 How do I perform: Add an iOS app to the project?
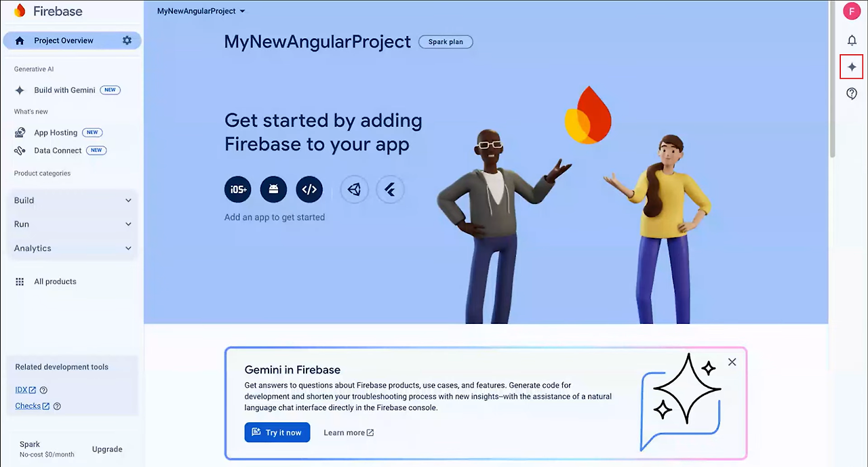click(238, 190)
